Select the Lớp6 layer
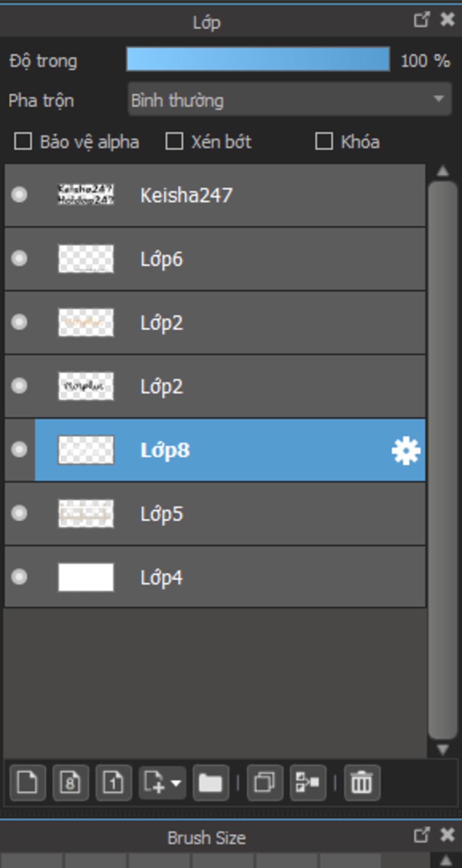Screen dimensions: 462x868 [271, 259]
